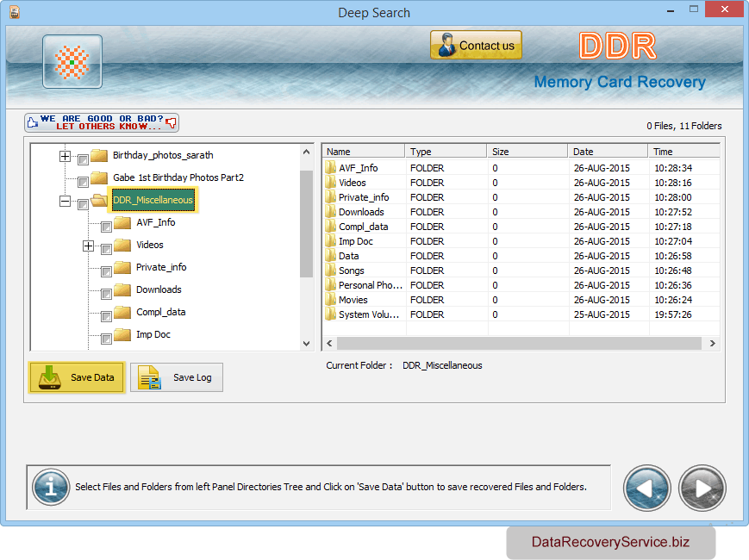Click Data folder icon in file list

click(x=330, y=256)
